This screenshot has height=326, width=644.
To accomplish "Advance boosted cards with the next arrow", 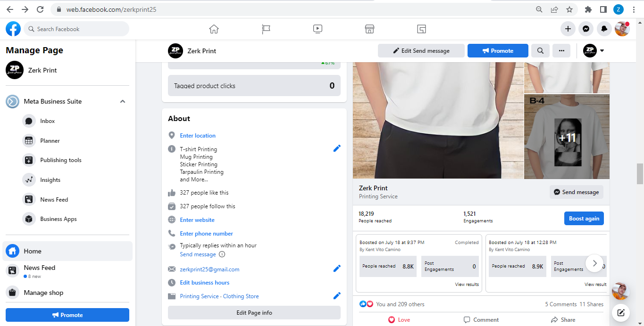I will click(594, 263).
